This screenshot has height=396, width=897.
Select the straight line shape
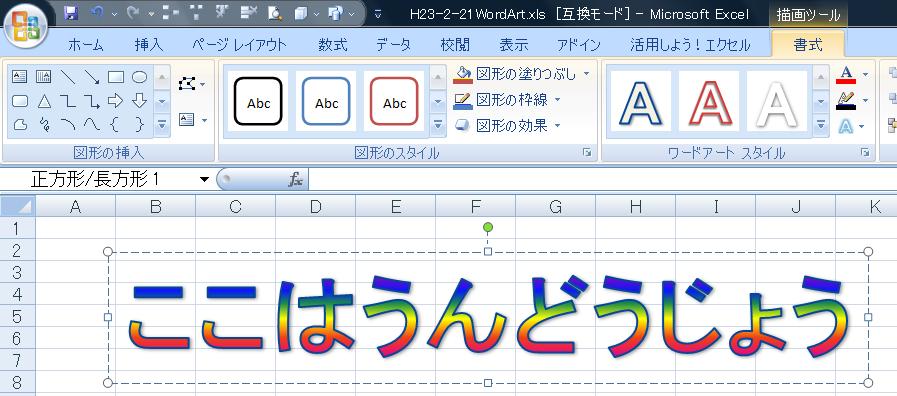tap(68, 77)
